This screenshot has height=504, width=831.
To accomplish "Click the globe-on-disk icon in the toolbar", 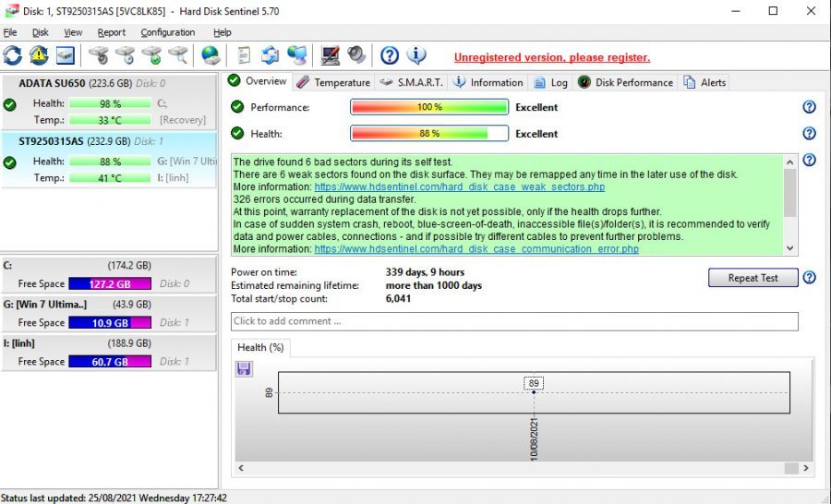I will click(211, 56).
